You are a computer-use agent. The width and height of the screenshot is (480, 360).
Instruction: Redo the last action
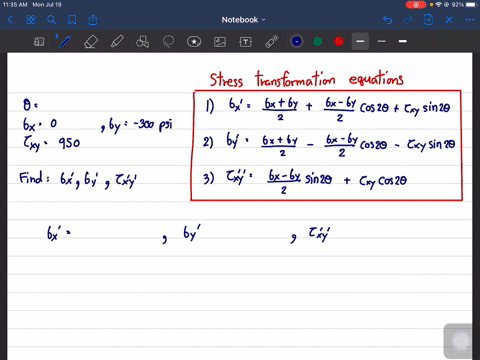(408, 20)
